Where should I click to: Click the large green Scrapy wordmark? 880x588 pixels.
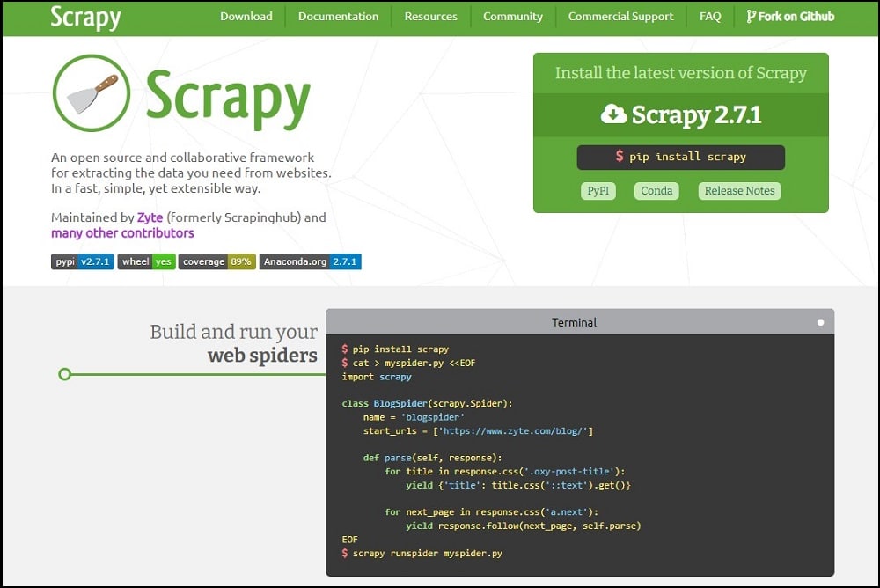(x=228, y=99)
